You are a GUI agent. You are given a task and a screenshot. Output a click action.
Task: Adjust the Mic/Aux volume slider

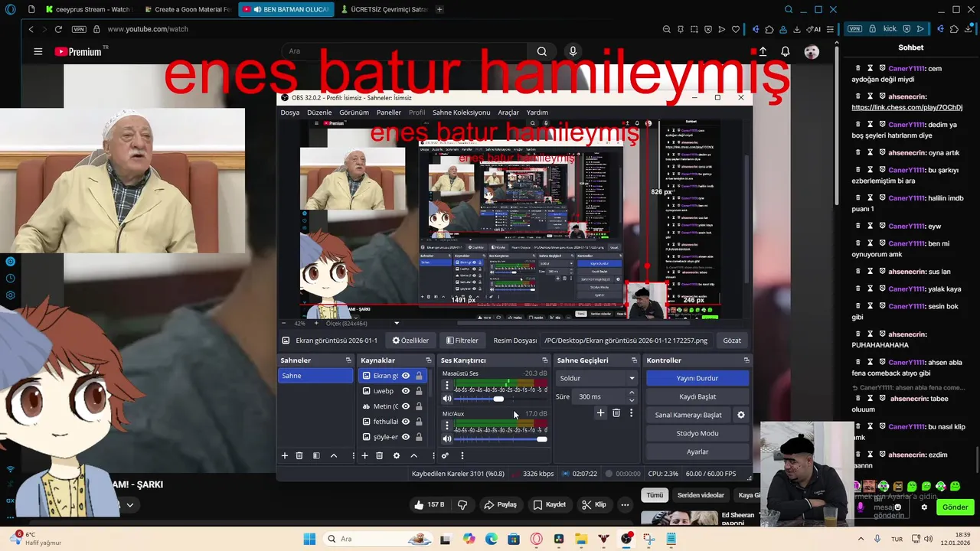498,439
